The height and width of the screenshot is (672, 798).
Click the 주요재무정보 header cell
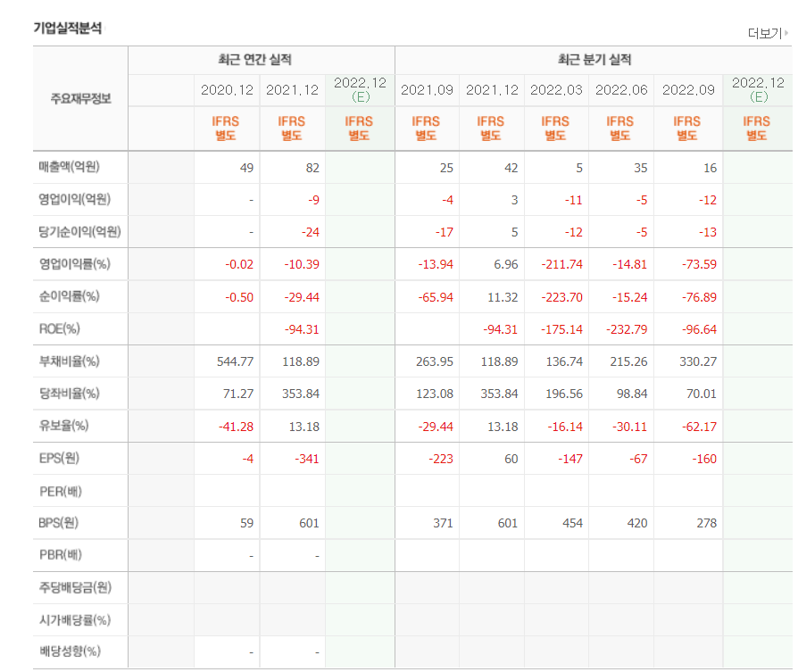[80, 98]
